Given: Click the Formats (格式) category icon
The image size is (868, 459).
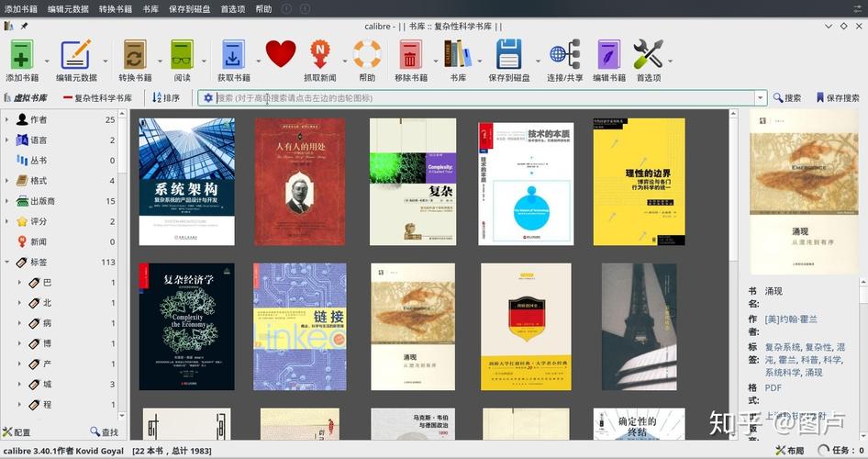Looking at the screenshot, I should pyautogui.click(x=22, y=181).
